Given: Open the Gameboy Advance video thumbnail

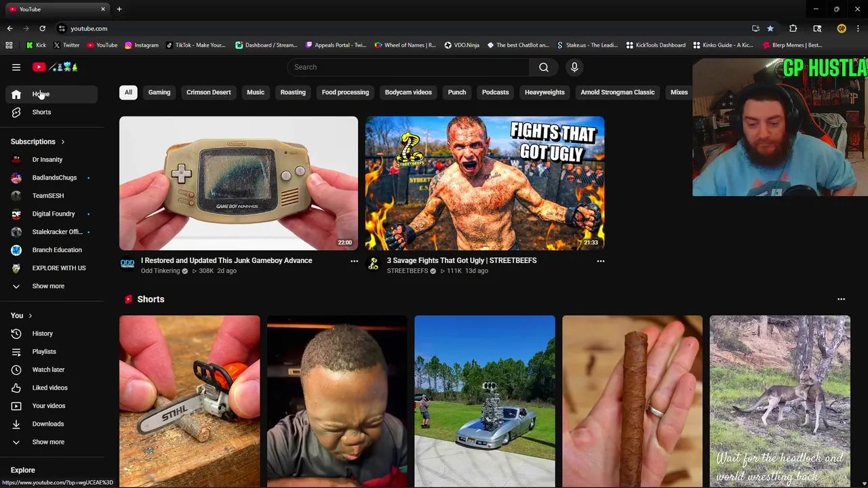Looking at the screenshot, I should tap(239, 183).
